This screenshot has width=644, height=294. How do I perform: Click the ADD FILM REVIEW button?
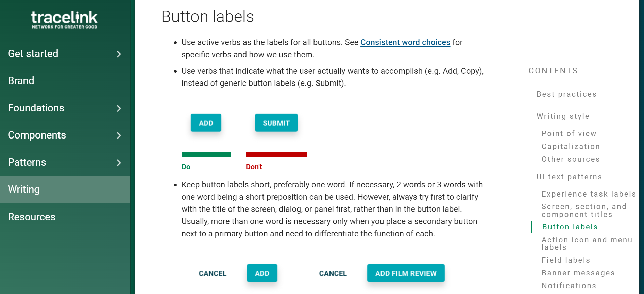406,273
